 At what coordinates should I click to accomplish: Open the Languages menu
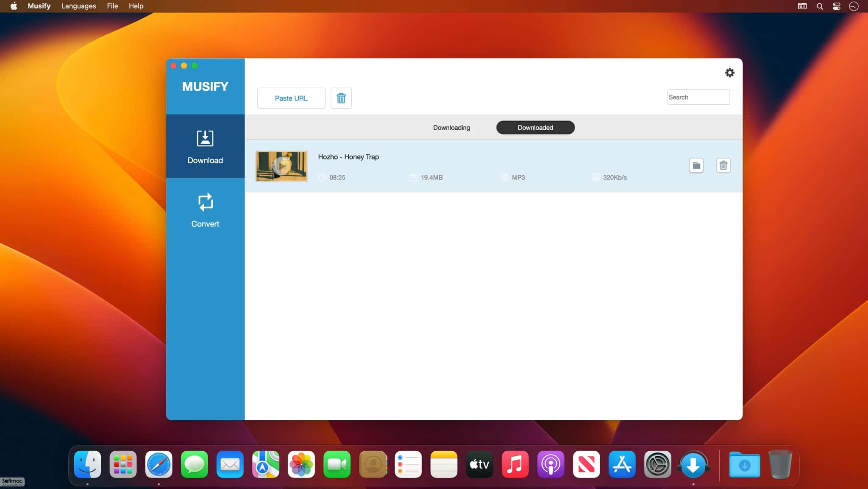click(78, 6)
